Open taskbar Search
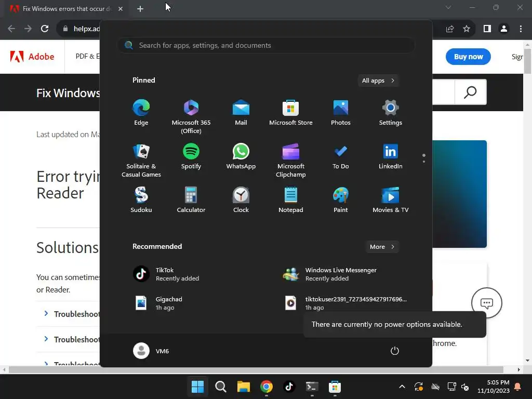 point(220,387)
